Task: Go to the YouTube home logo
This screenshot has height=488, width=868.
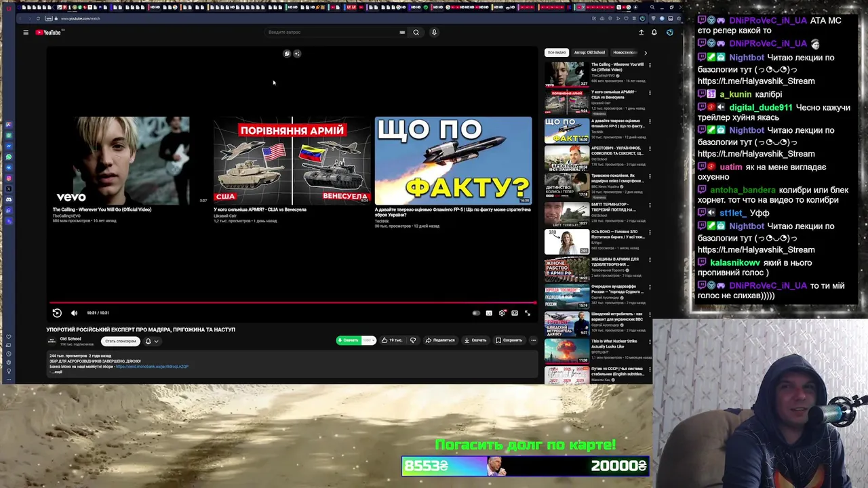Action: [49, 33]
